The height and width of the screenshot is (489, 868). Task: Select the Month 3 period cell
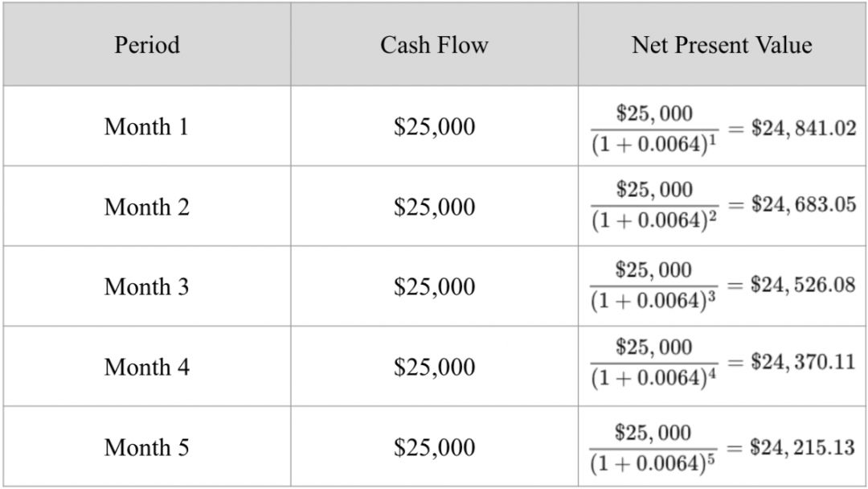(x=146, y=287)
